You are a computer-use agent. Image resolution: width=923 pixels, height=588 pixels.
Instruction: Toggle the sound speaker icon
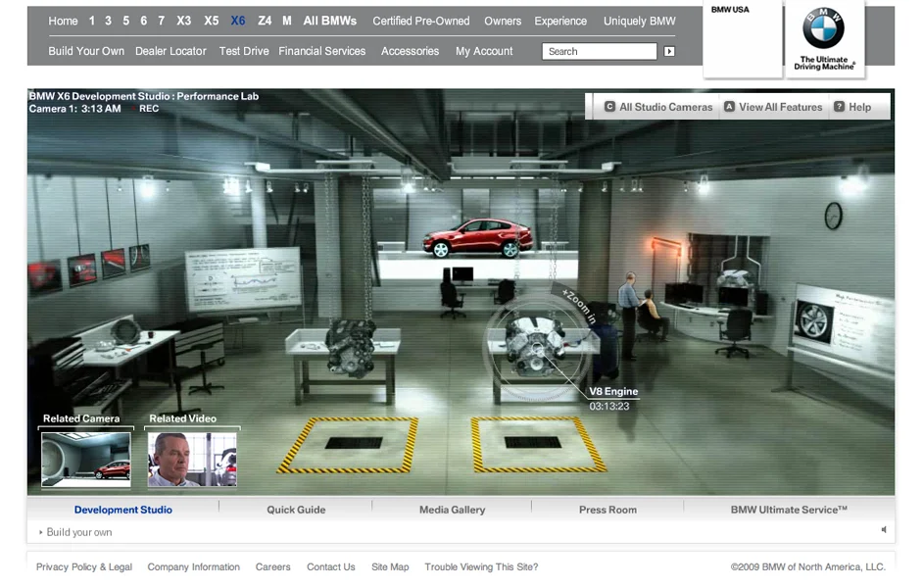coord(884,530)
